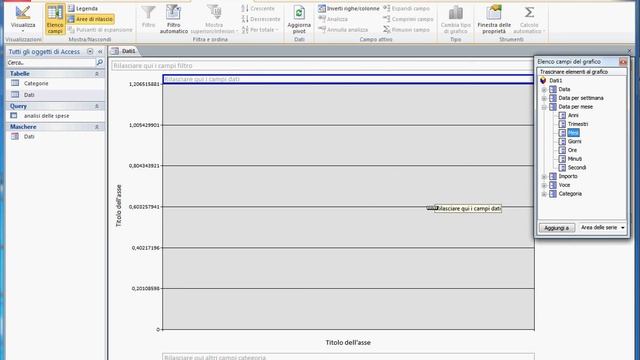The height and width of the screenshot is (360, 640).
Task: Select the Mesi field
Action: pos(573,133)
